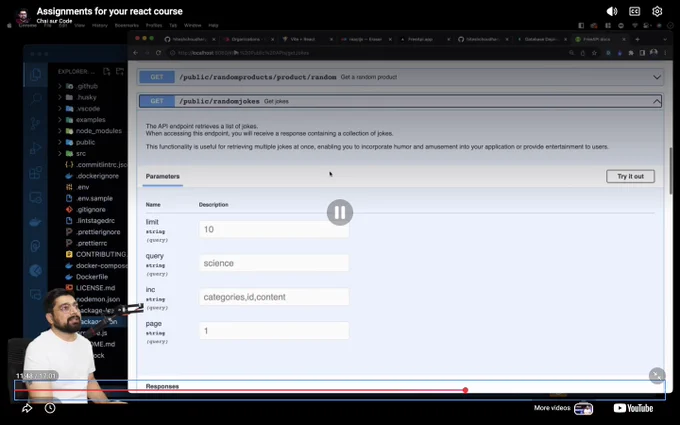The image size is (680, 425).
Task: Open Explorer files icon in activity bar
Action: 36,75
